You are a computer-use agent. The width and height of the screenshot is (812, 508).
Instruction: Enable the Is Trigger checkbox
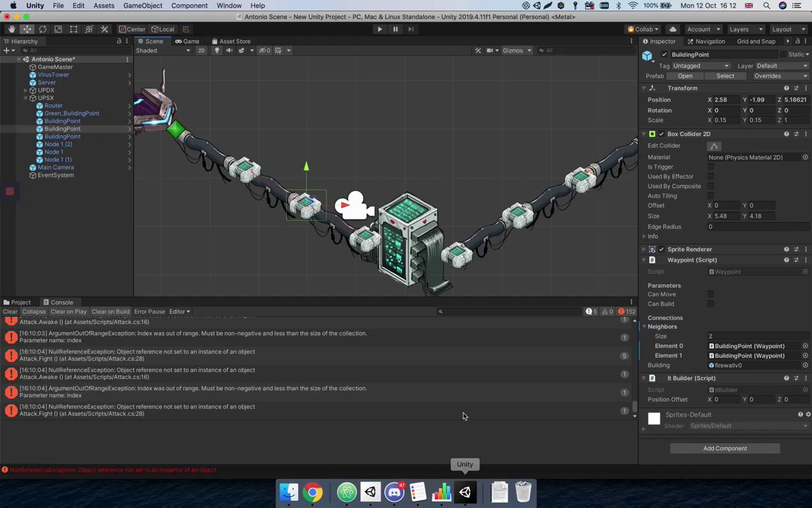coord(710,167)
